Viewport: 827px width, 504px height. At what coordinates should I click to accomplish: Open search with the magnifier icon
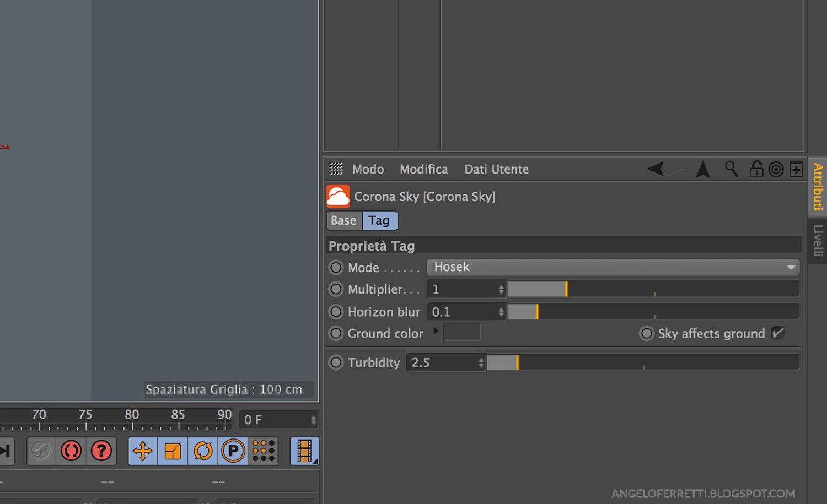tap(731, 169)
